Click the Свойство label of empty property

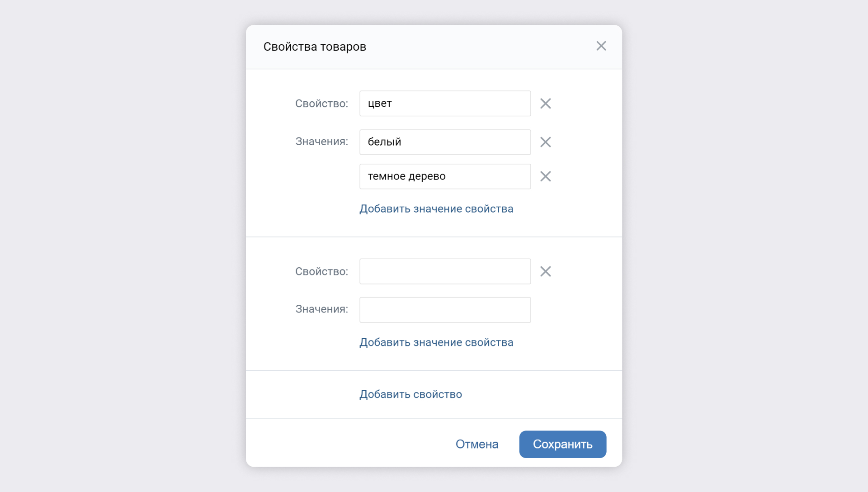point(321,271)
